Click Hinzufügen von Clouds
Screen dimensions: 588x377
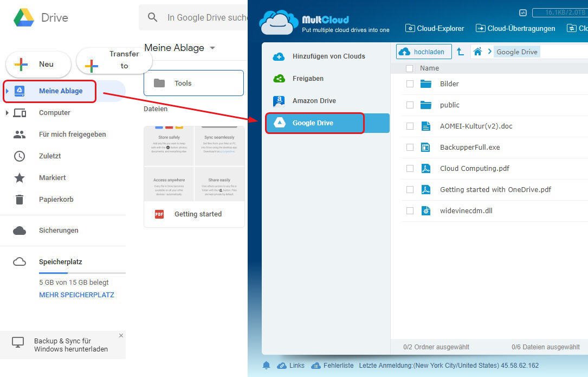coord(328,56)
